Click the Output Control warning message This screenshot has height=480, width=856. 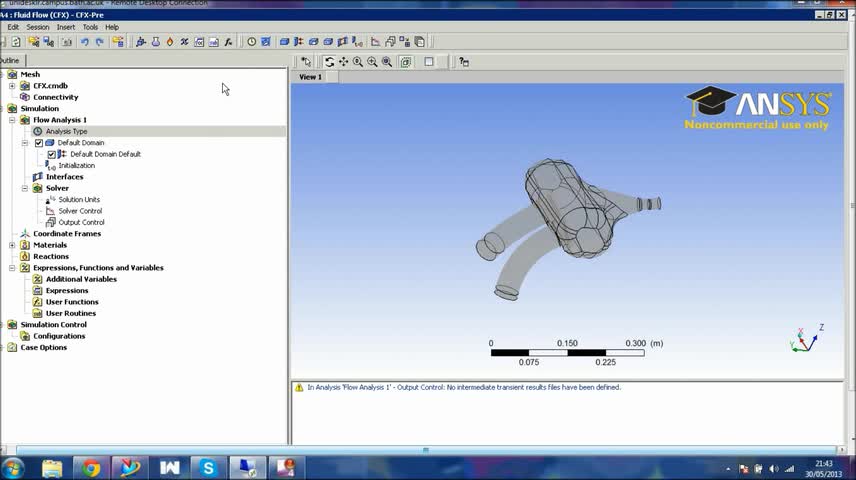[x=464, y=387]
